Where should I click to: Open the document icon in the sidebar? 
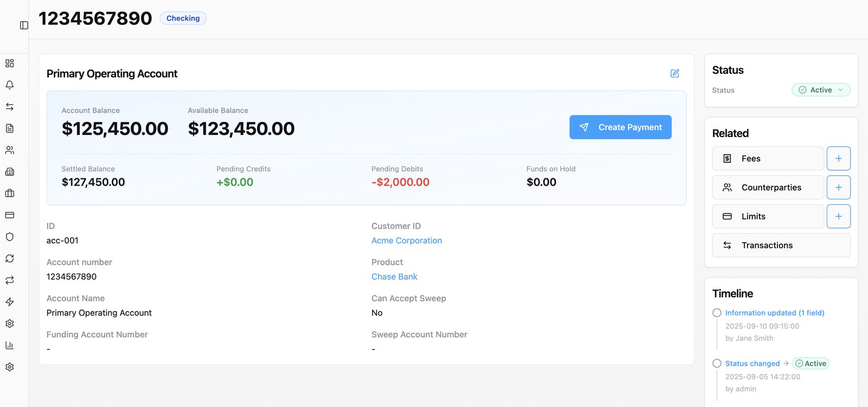[x=10, y=128]
